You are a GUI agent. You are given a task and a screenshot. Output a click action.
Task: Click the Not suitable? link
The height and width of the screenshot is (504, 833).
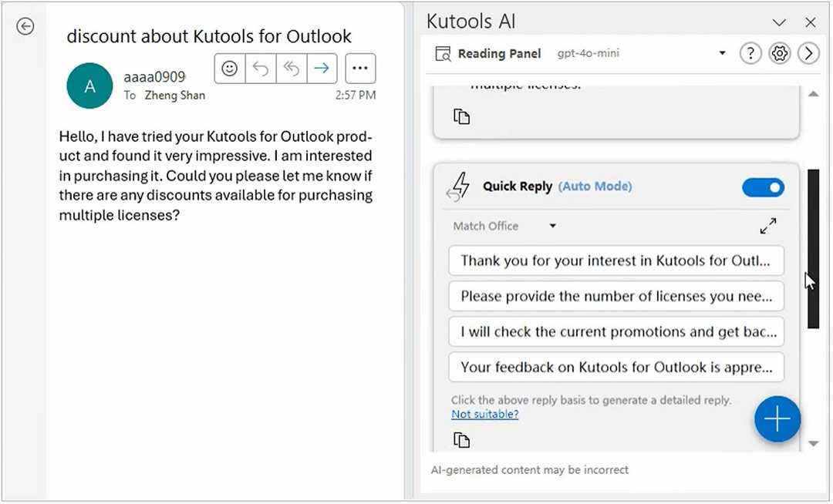coord(484,414)
